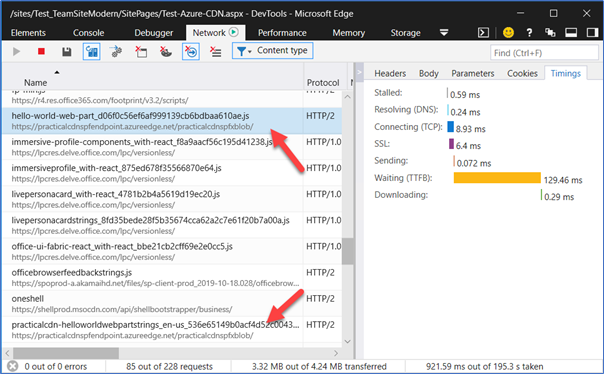
Task: Click the horizontal scrollbar right arrow
Action: pos(336,353)
